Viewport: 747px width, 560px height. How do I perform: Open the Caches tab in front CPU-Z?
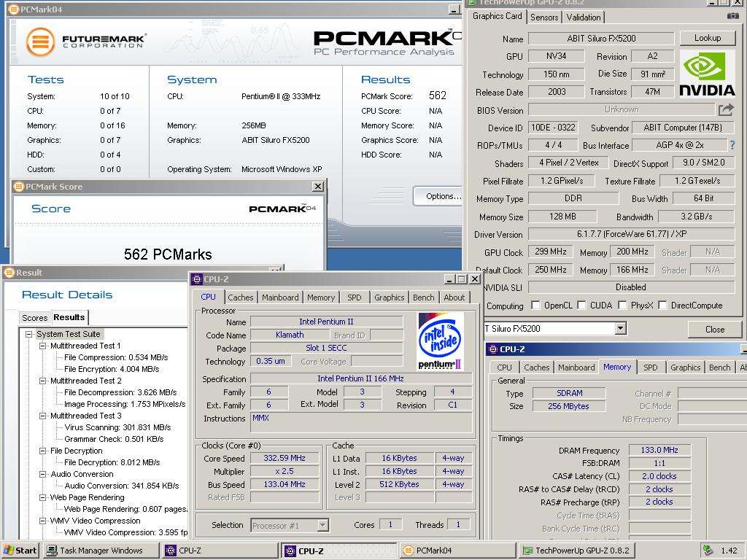[241, 297]
